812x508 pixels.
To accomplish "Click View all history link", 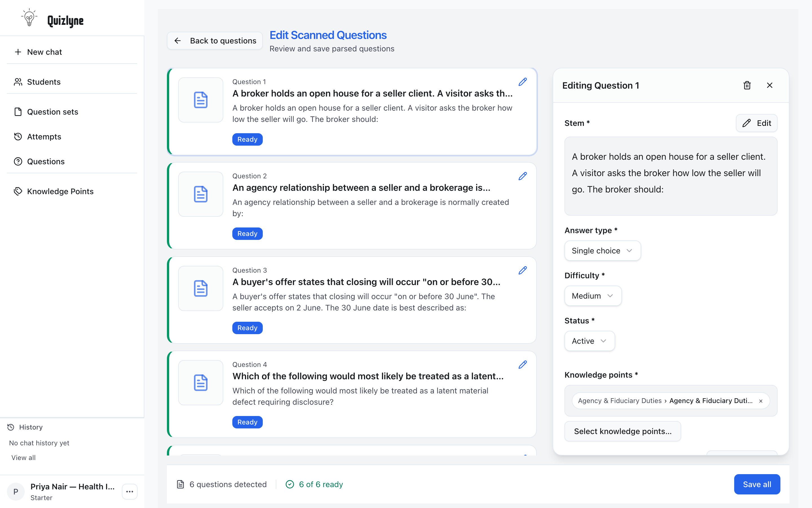I will pyautogui.click(x=23, y=457).
